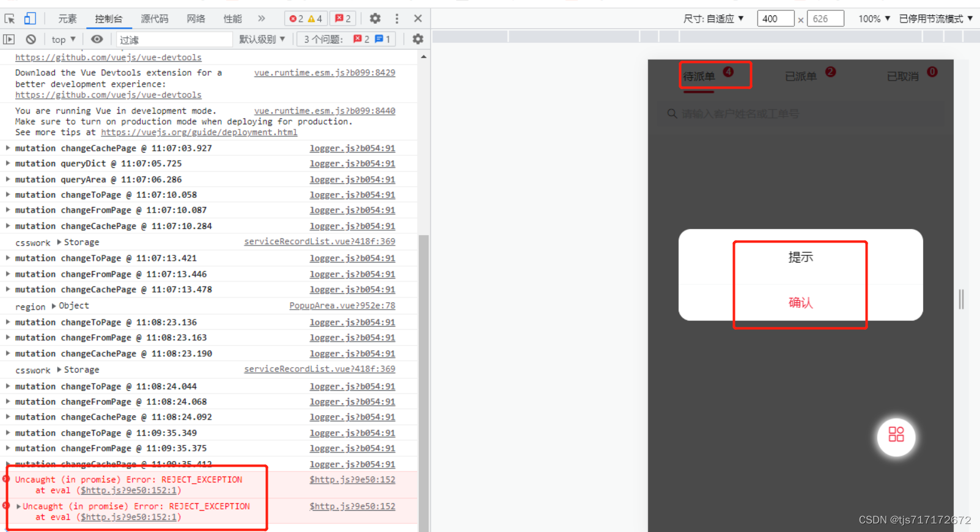Open the 网络 tab
The height and width of the screenshot is (532, 980).
tap(196, 19)
